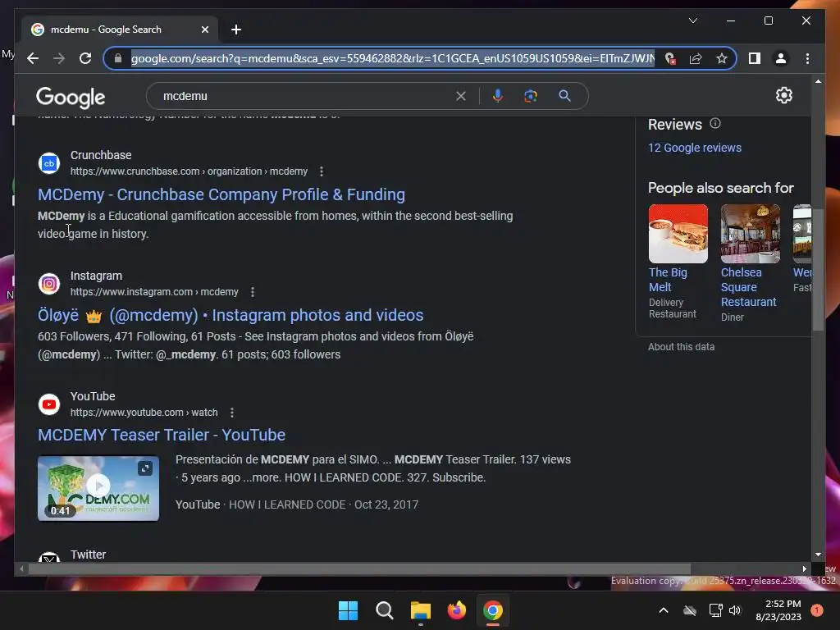840x630 pixels.
Task: Click Chrome icon in taskbar
Action: click(493, 610)
